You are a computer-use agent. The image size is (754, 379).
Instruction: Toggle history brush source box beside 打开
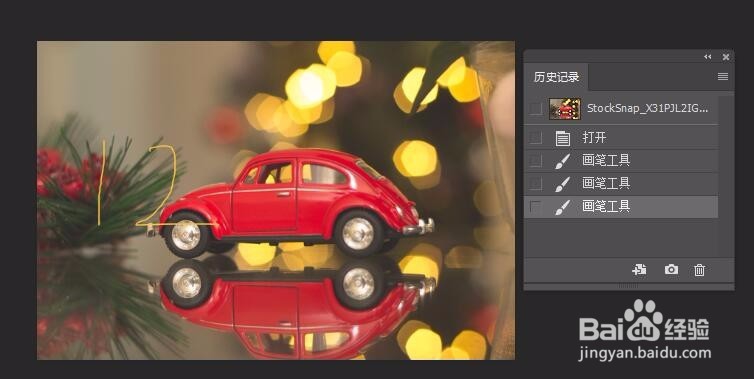535,138
